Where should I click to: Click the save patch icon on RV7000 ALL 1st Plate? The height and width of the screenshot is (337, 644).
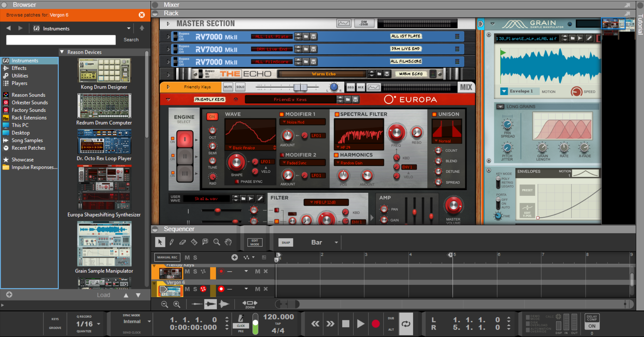pyautogui.click(x=313, y=36)
